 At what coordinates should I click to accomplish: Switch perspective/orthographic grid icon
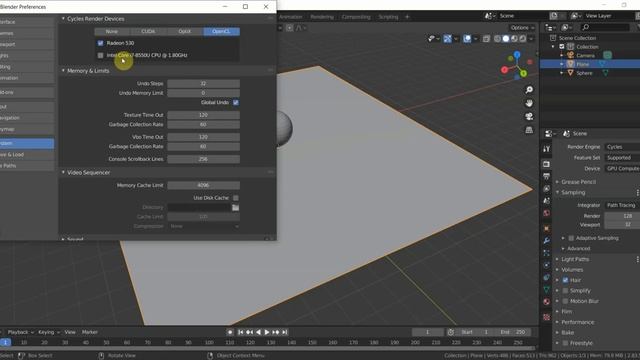tap(529, 130)
